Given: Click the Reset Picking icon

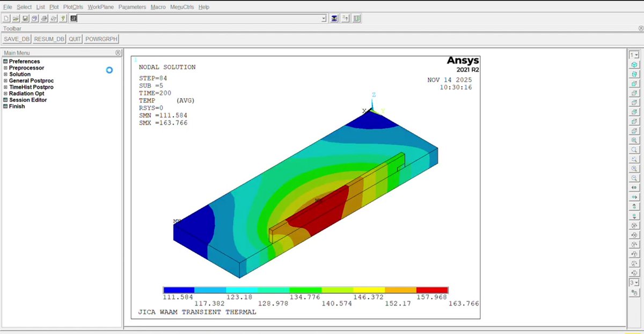Looking at the screenshot, I should tap(346, 18).
